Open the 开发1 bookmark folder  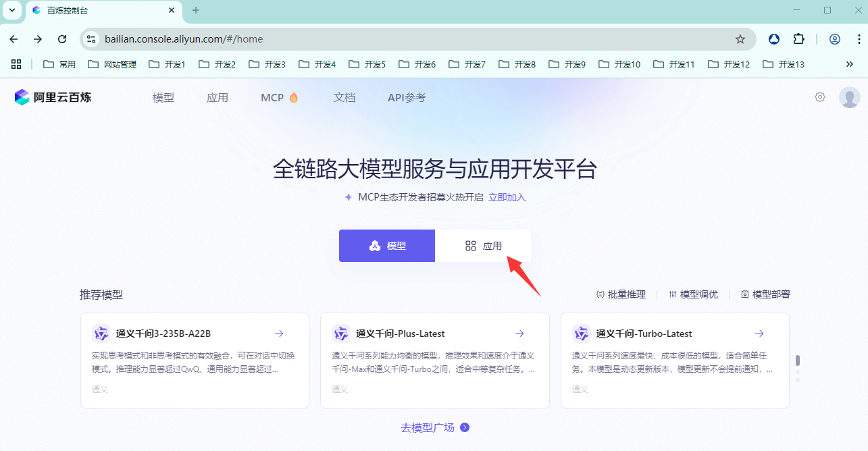coord(167,64)
